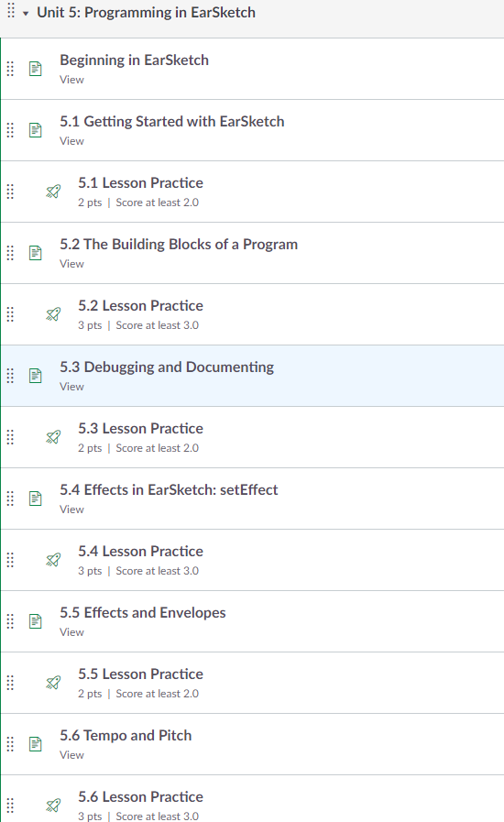This screenshot has width=504, height=822.
Task: Open 5.3 Lesson Practice quiz
Action: tap(140, 428)
